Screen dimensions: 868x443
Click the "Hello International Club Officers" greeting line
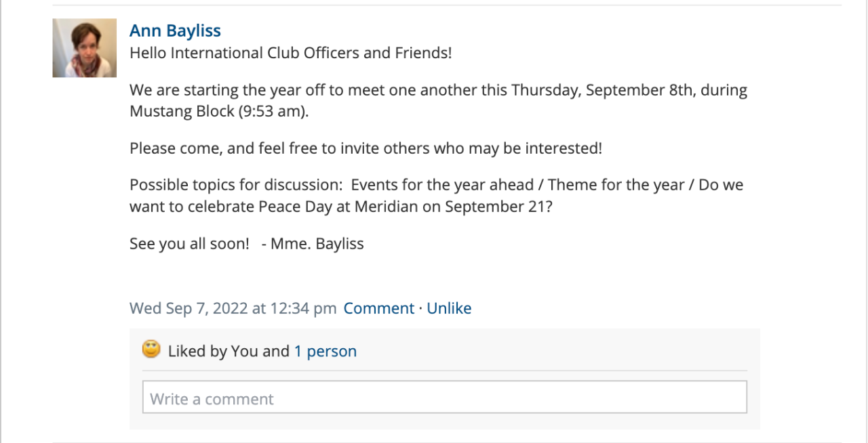pyautogui.click(x=290, y=52)
